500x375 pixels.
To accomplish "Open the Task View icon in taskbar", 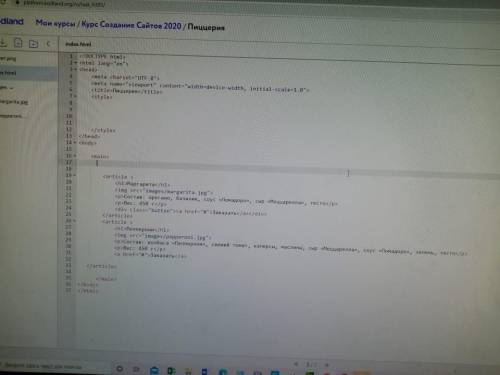I will (136, 369).
